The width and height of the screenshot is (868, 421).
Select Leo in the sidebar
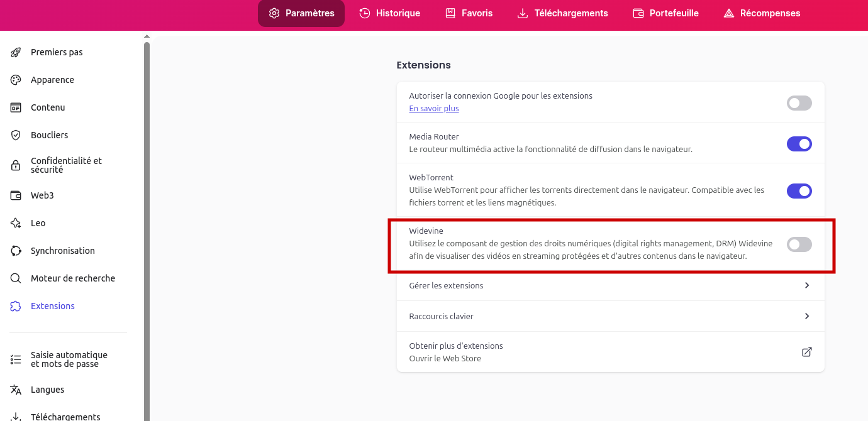[38, 223]
